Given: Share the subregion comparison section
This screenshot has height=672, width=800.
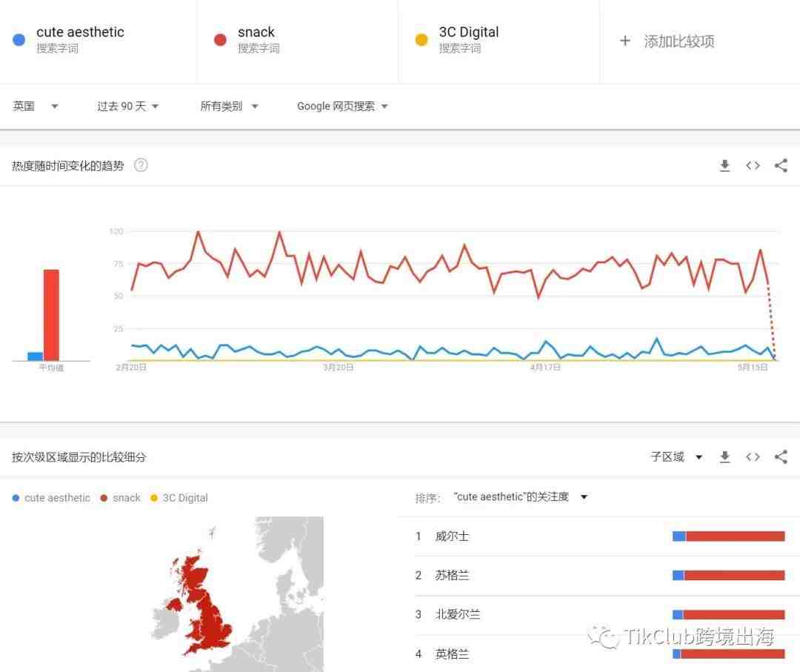Looking at the screenshot, I should pyautogui.click(x=781, y=456).
